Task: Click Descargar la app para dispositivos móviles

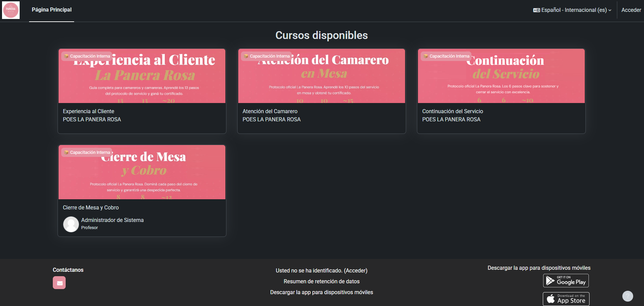Action: (321, 292)
